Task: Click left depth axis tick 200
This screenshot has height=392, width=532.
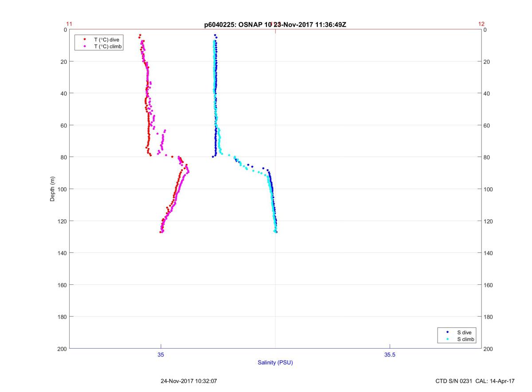Action: 63,349
